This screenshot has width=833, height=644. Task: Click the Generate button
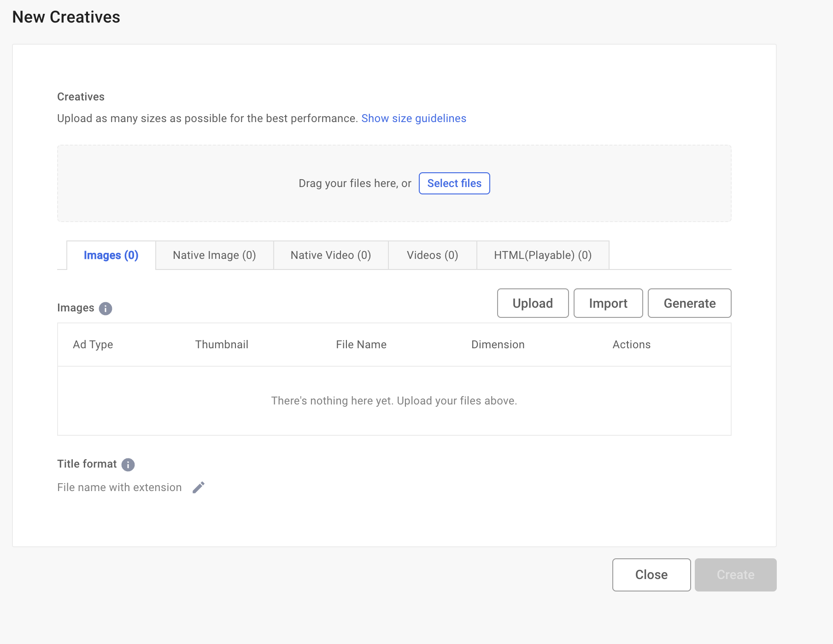coord(689,303)
